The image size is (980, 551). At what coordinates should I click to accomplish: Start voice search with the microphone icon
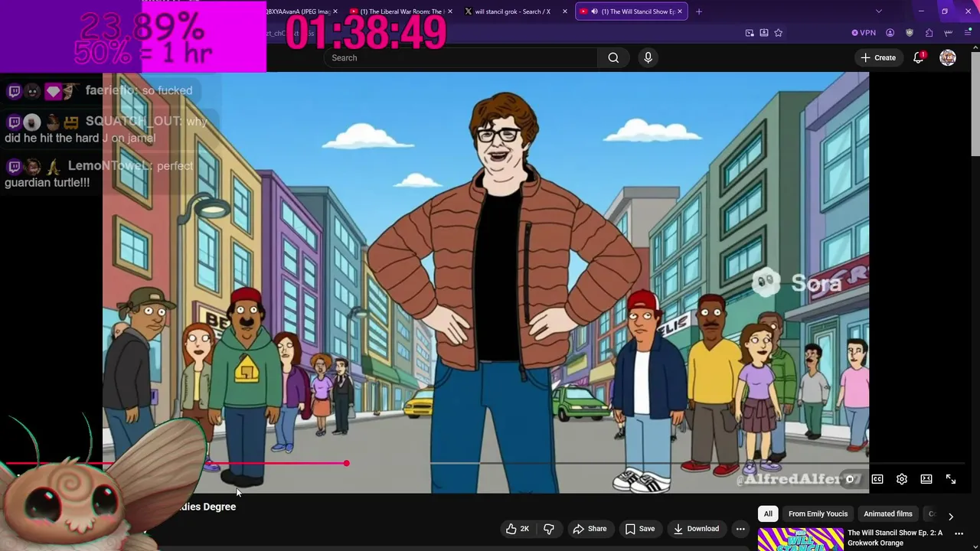(x=648, y=57)
